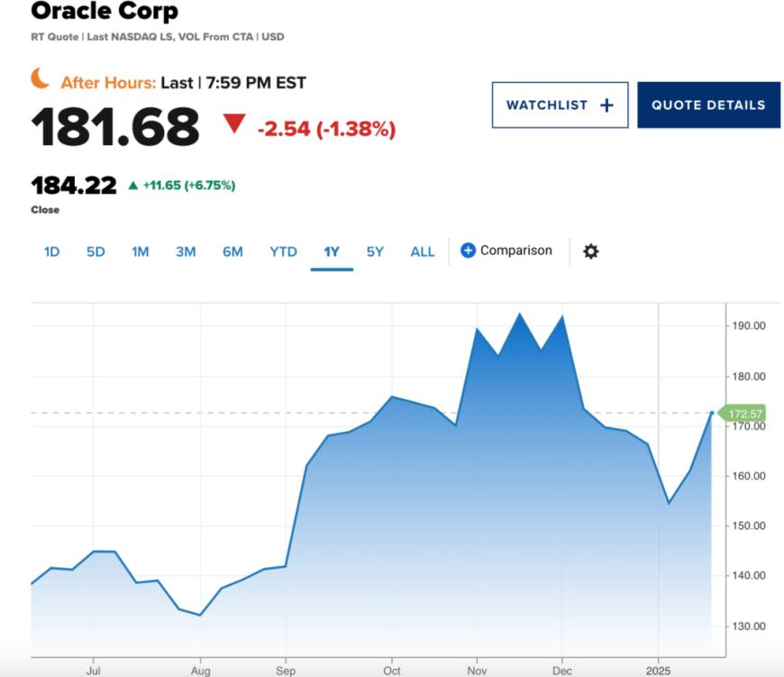The width and height of the screenshot is (784, 677).
Task: Select the YTD range tab
Action: [283, 252]
